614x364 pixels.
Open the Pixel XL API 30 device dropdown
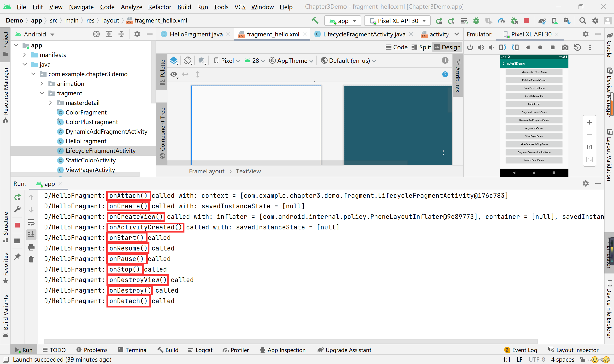[397, 21]
